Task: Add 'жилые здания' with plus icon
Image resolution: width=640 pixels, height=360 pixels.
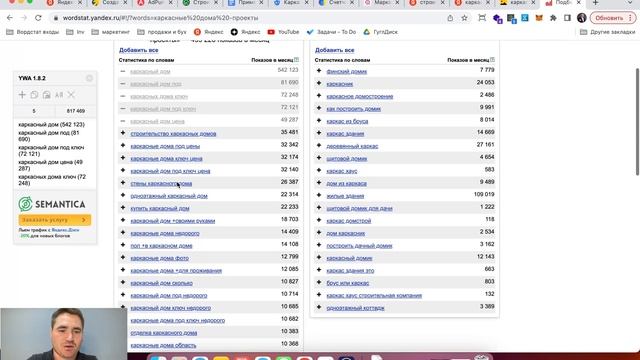Action: [x=319, y=195]
